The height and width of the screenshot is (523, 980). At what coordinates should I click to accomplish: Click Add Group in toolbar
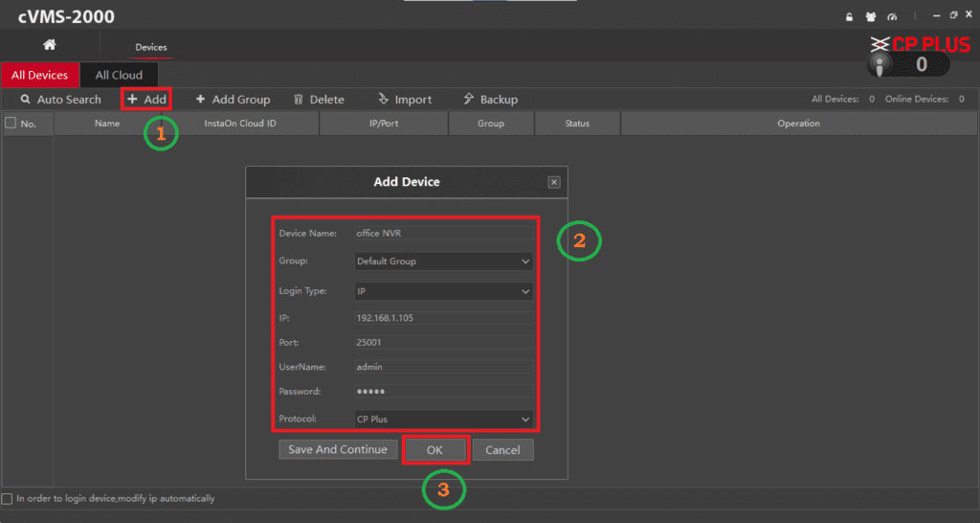tap(233, 100)
